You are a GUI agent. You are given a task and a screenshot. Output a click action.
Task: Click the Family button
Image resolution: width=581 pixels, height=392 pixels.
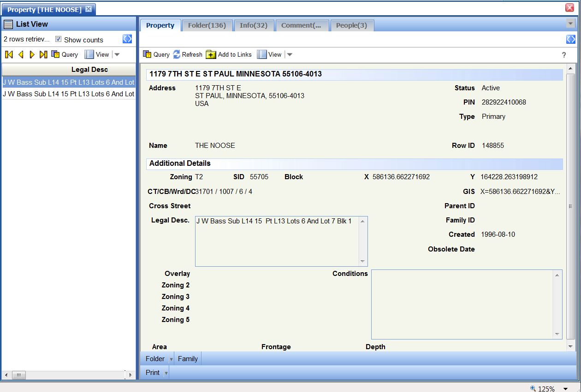188,359
